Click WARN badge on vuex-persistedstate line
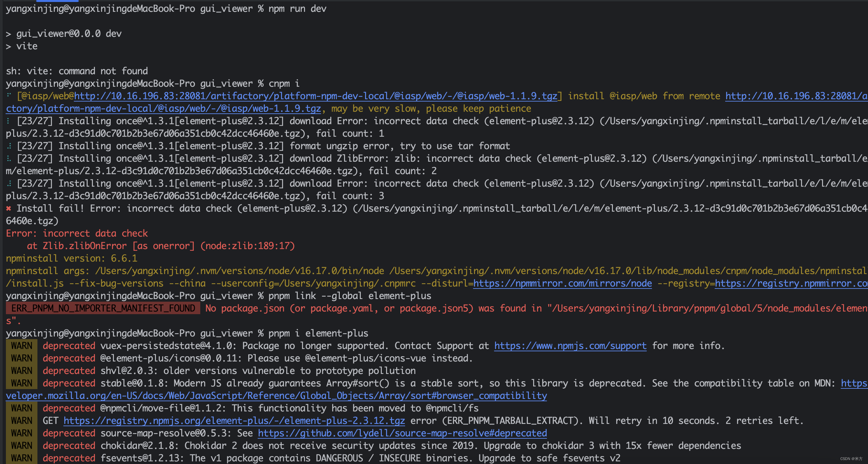The image size is (868, 464). pos(22,346)
